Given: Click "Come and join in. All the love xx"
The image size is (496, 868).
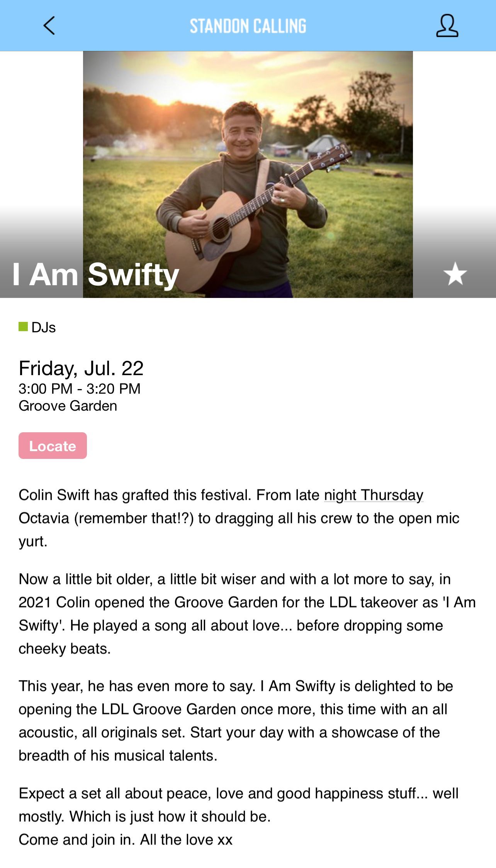Looking at the screenshot, I should coord(126,840).
